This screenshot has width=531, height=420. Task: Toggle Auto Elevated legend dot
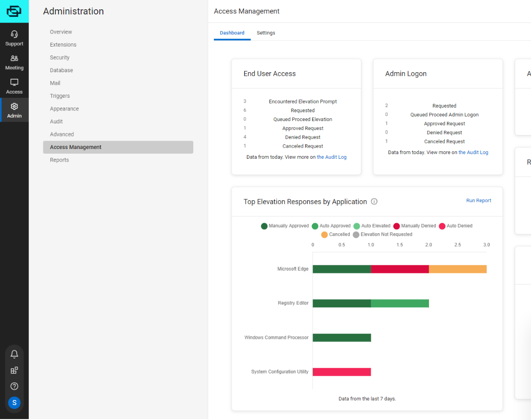click(x=357, y=226)
